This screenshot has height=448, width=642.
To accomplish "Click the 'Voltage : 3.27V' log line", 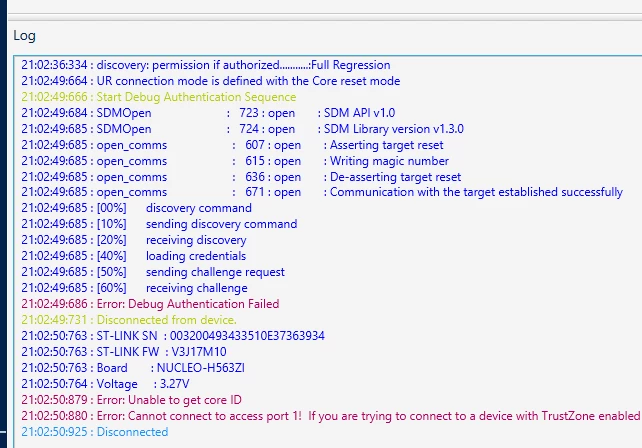I will coord(105,383).
